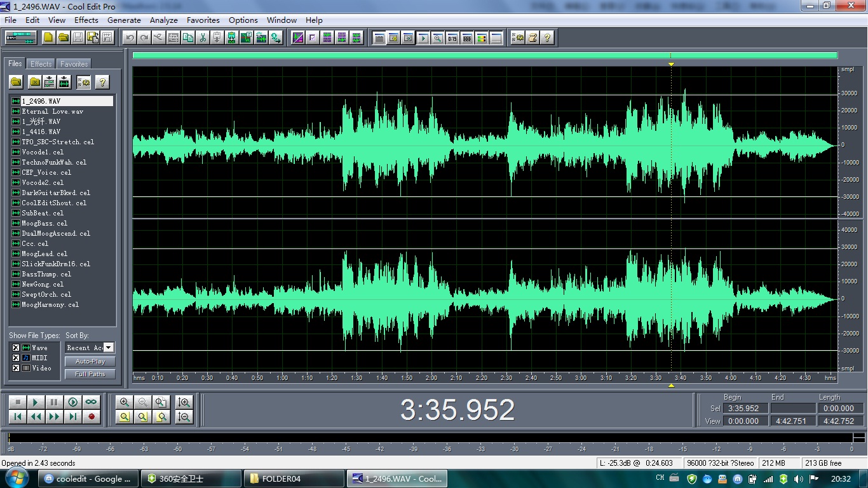This screenshot has height=488, width=868.
Task: Open the Effects menu in menu bar
Action: click(x=86, y=20)
